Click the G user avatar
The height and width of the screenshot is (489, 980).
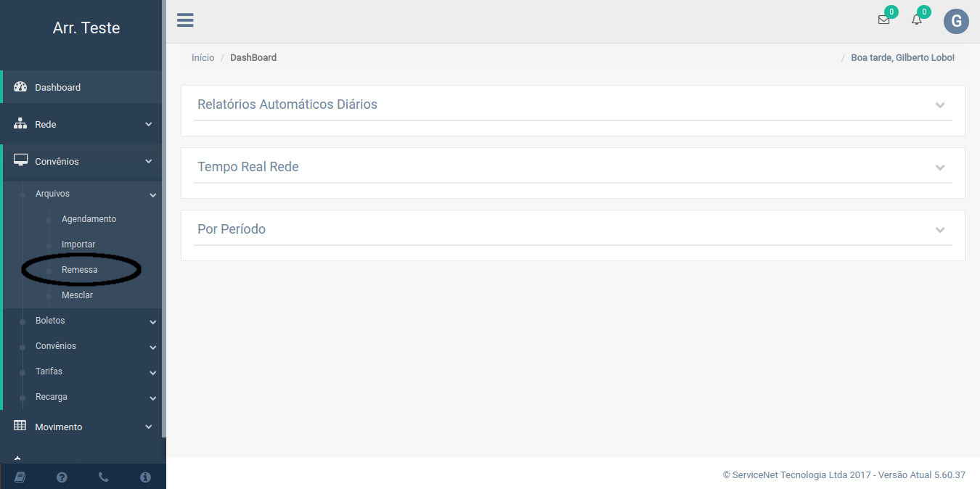coord(956,21)
